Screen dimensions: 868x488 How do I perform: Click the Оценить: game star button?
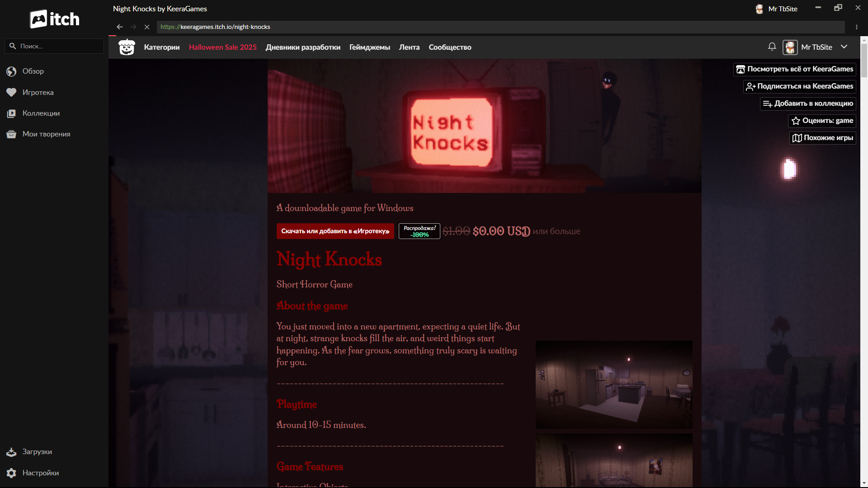point(822,121)
